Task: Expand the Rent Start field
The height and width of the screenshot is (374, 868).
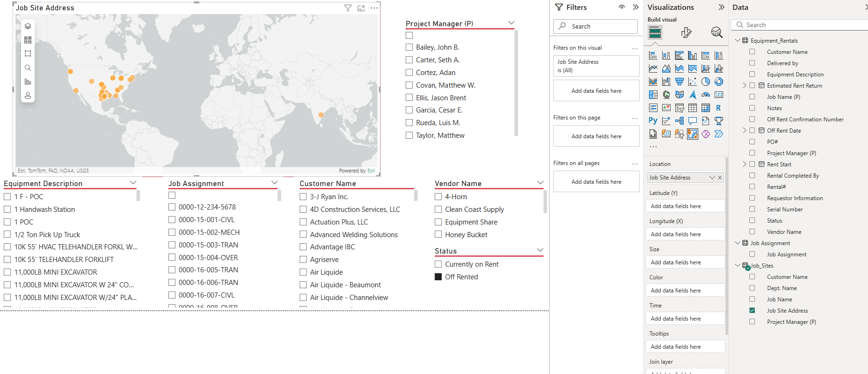Action: click(744, 165)
